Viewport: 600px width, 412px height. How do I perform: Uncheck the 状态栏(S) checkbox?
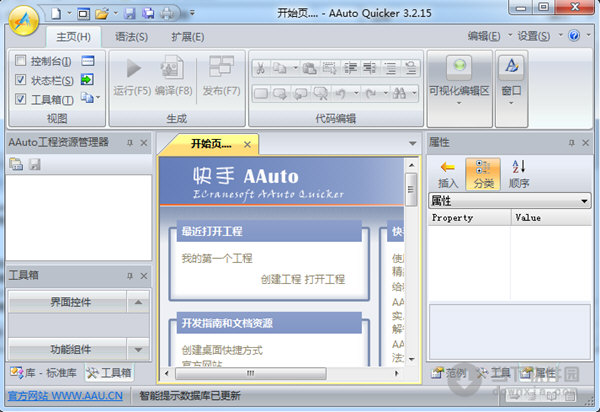(x=21, y=80)
